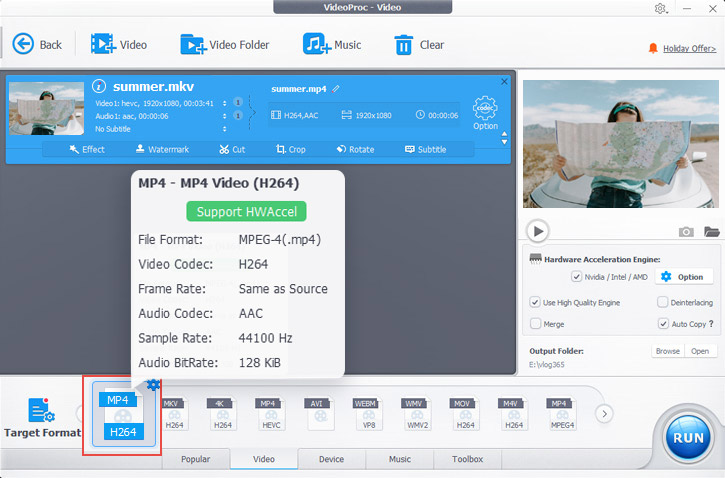Image resolution: width=725 pixels, height=478 pixels.
Task: Enable the Merge checkbox
Action: (535, 324)
